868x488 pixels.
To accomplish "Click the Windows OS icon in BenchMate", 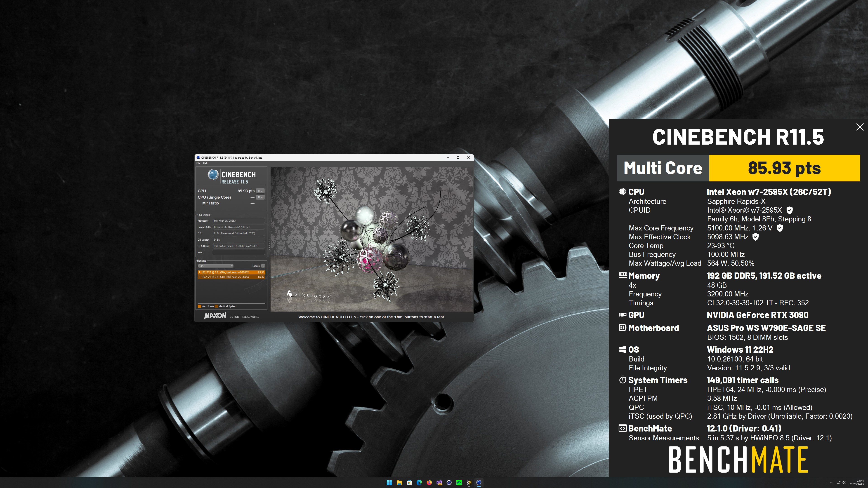I will 622,349.
